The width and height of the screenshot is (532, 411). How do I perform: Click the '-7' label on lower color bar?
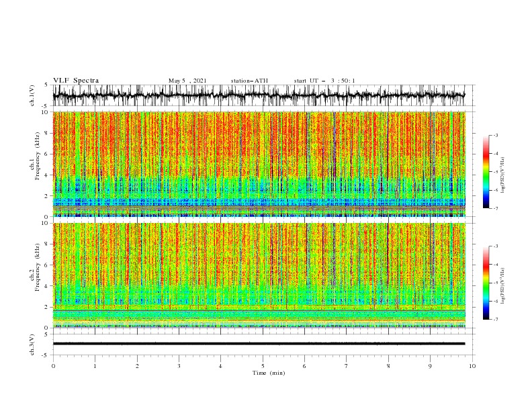(x=496, y=320)
